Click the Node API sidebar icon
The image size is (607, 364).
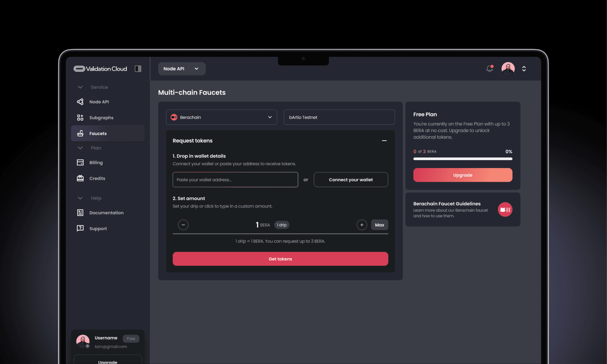click(x=80, y=102)
